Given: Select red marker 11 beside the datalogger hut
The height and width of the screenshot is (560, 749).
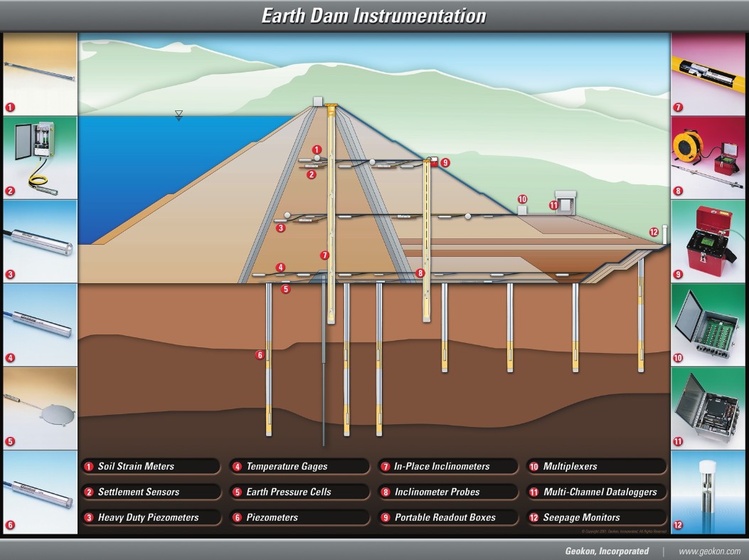Looking at the screenshot, I should [553, 206].
